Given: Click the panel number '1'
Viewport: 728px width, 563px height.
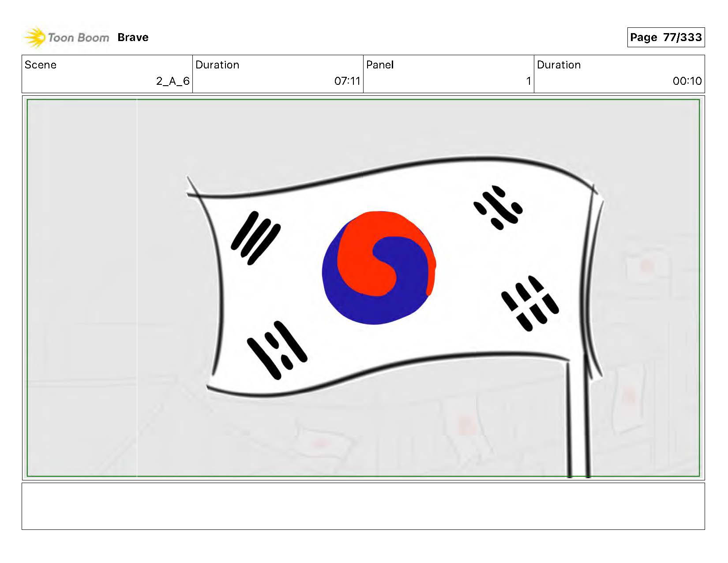Looking at the screenshot, I should point(528,81).
